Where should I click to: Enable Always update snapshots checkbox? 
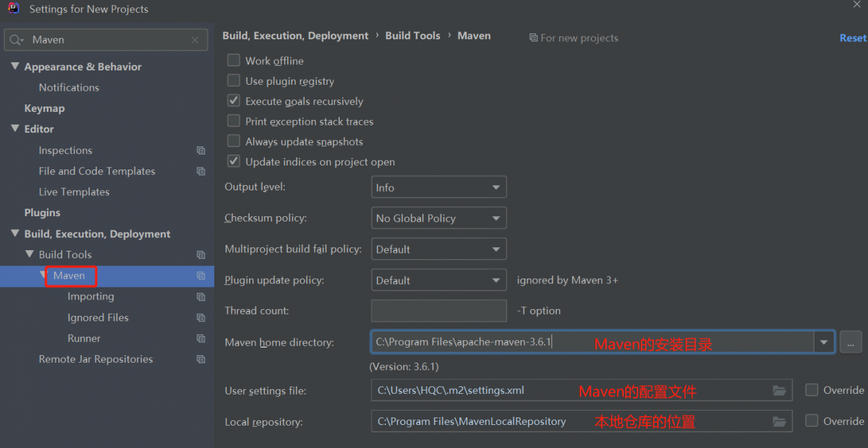point(234,142)
